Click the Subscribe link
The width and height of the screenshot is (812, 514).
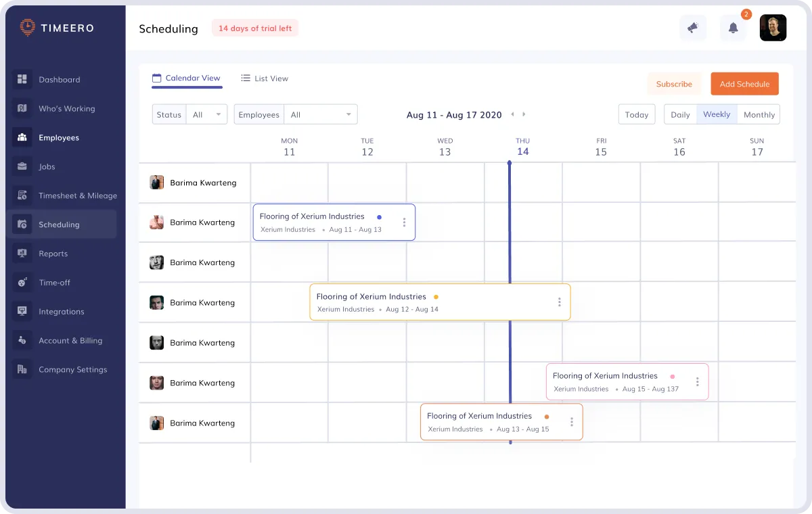pyautogui.click(x=674, y=83)
